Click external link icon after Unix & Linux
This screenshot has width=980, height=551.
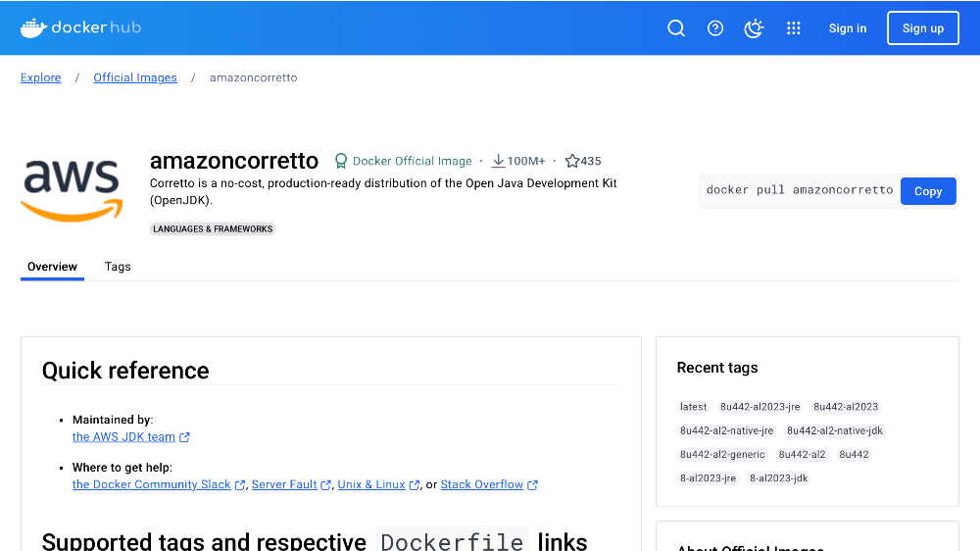415,484
